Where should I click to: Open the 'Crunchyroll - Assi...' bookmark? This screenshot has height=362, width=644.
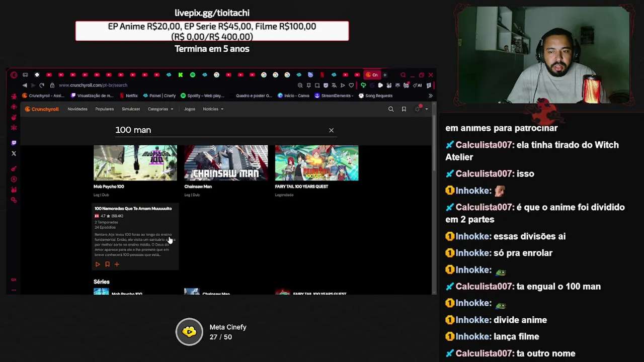pyautogui.click(x=43, y=96)
